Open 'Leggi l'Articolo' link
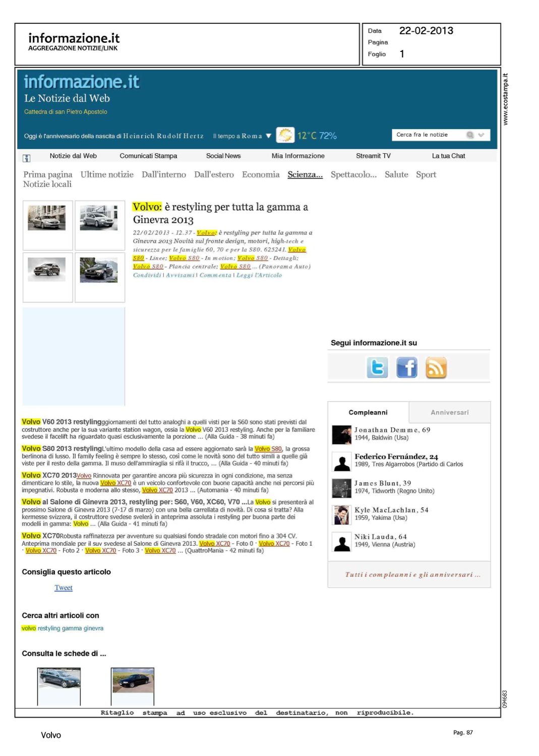This screenshot has height=756, width=539. 259,275
